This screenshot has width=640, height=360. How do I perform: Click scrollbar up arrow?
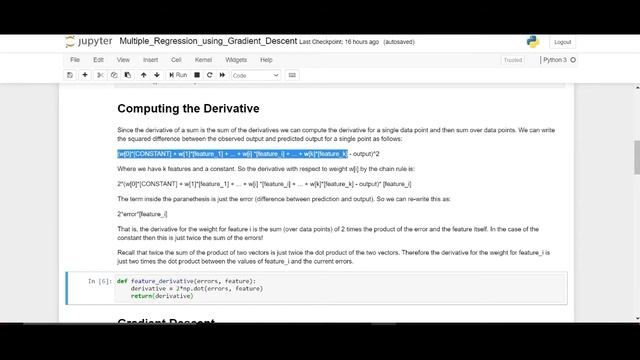coord(637,87)
